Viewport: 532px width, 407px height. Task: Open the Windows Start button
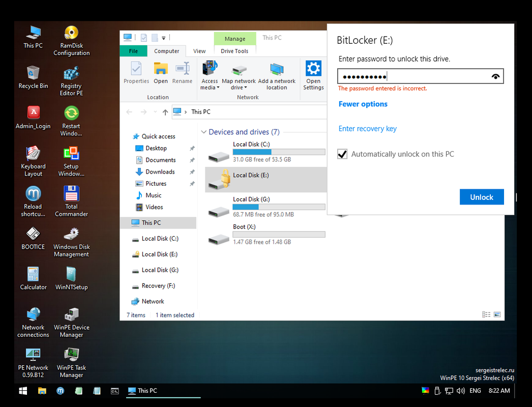(23, 391)
